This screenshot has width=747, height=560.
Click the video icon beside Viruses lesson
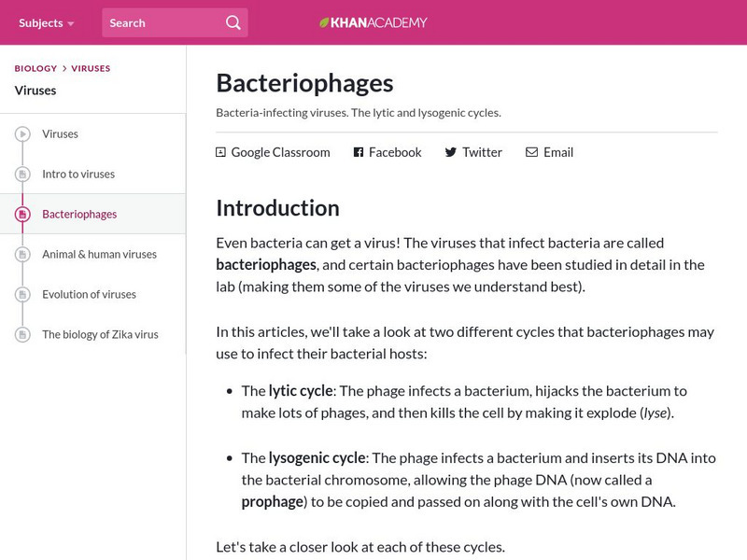pyautogui.click(x=22, y=134)
